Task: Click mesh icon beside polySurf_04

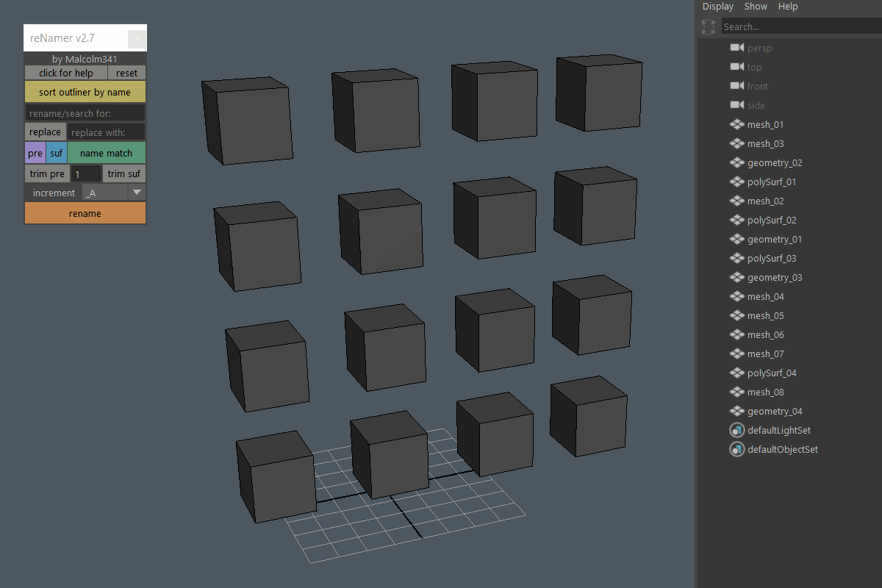Action: 737,373
